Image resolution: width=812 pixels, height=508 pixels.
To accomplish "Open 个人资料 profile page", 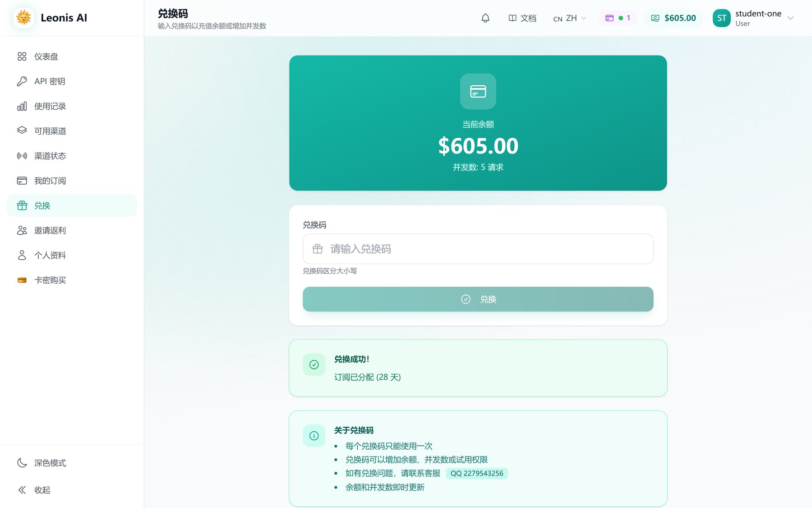I will 72,255.
